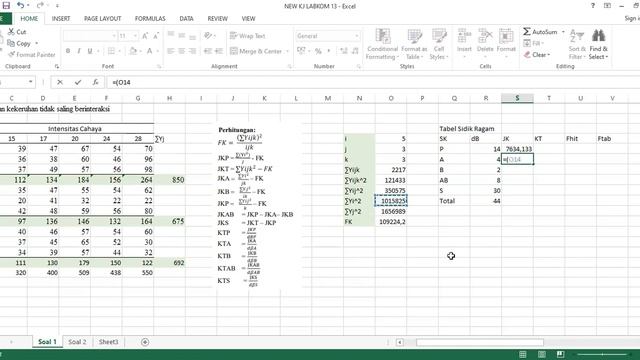
Task: Open the DATA ribbon tab
Action: (x=186, y=19)
